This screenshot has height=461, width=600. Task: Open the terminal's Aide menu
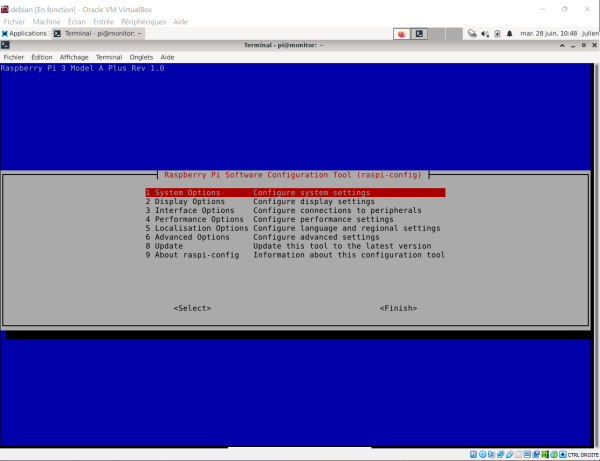pyautogui.click(x=167, y=57)
